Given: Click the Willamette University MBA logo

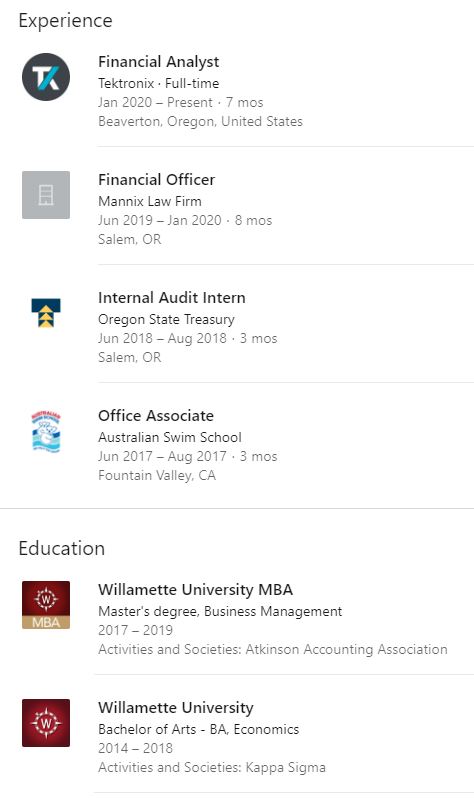Looking at the screenshot, I should point(46,605).
